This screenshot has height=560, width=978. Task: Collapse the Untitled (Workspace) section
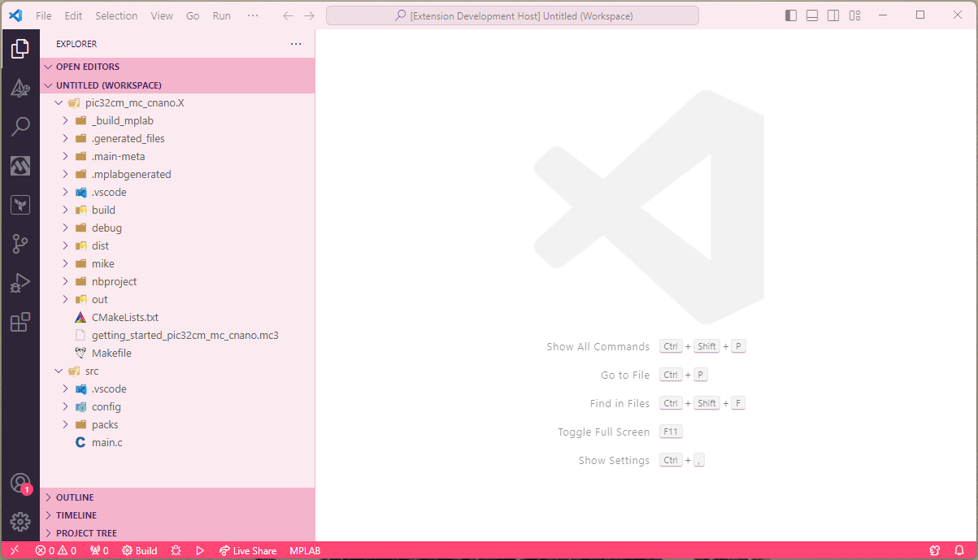177,85
